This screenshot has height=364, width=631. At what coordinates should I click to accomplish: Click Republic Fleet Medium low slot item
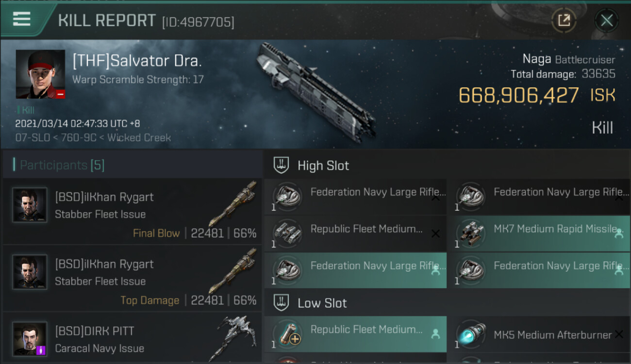[355, 334]
